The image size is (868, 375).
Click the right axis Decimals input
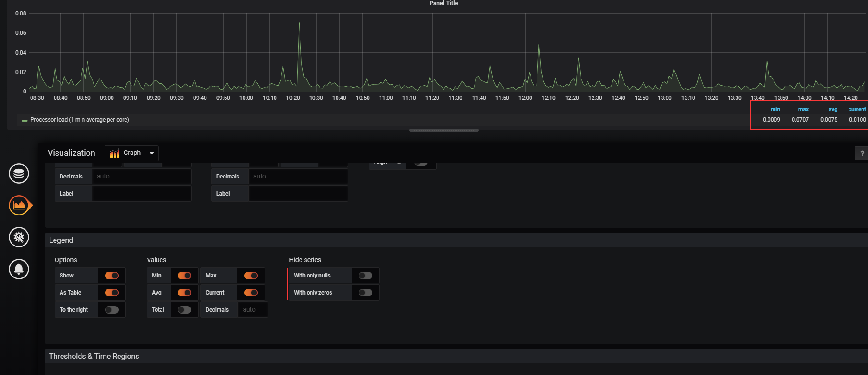[x=298, y=177]
